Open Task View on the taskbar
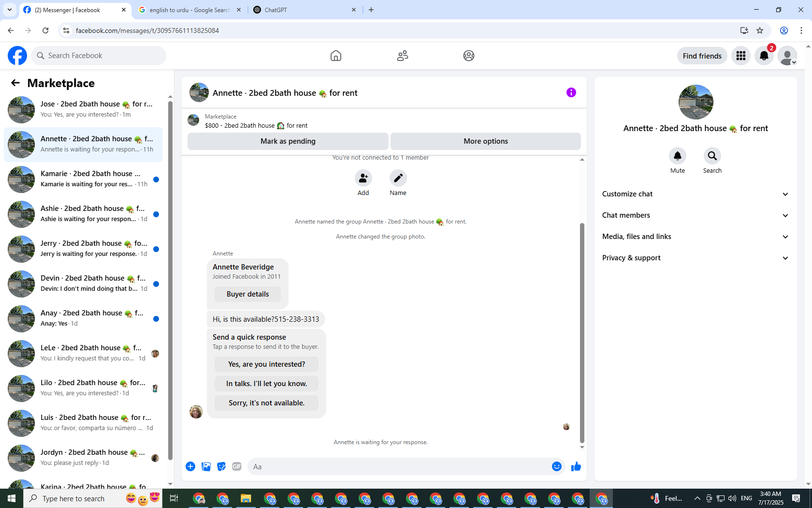The width and height of the screenshot is (812, 508). (x=174, y=498)
